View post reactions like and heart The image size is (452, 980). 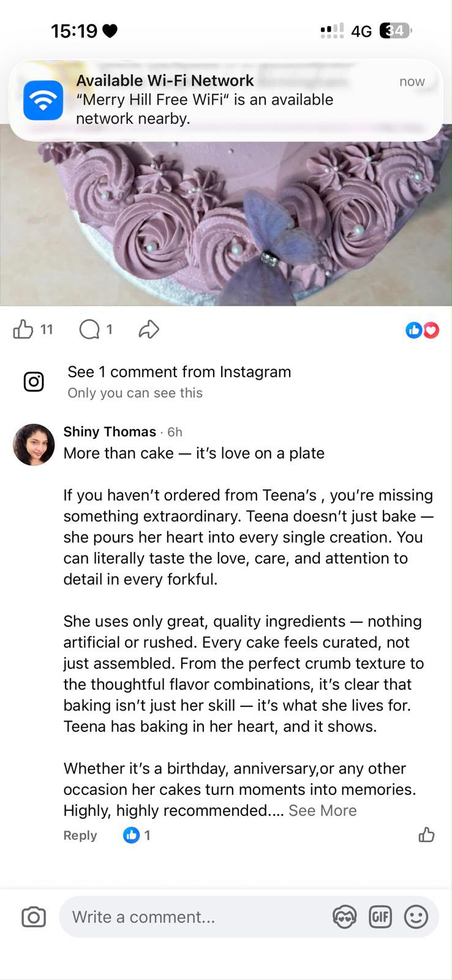[x=423, y=330]
